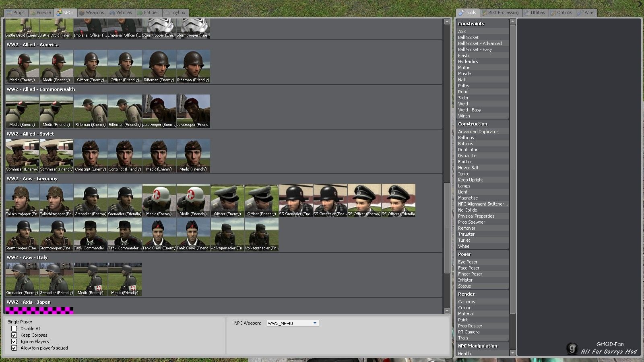The image size is (644, 362).
Task: Select the Advanced Duplicator tool
Action: click(x=483, y=132)
